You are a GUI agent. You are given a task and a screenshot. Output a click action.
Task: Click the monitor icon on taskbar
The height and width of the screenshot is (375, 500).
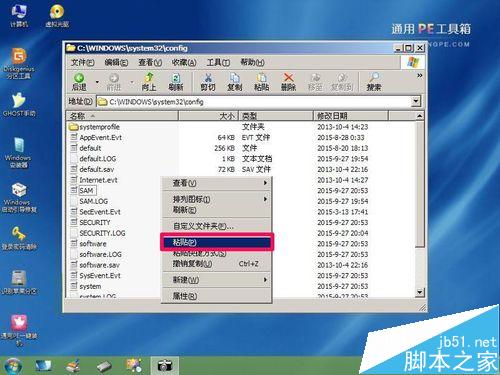click(43, 366)
